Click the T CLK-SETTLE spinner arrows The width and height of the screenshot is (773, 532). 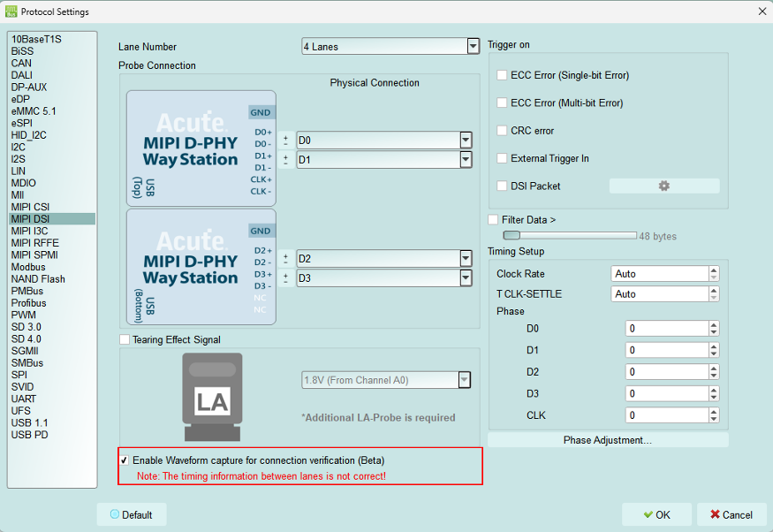pyautogui.click(x=714, y=294)
